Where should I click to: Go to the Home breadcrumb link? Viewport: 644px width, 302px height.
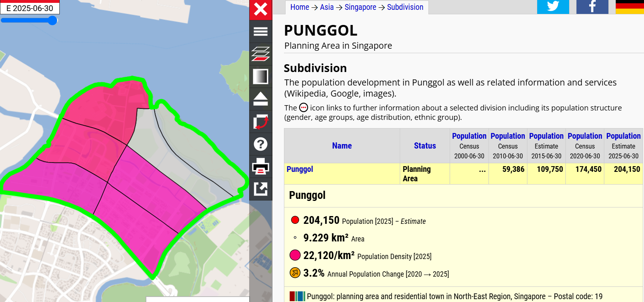[x=299, y=7]
